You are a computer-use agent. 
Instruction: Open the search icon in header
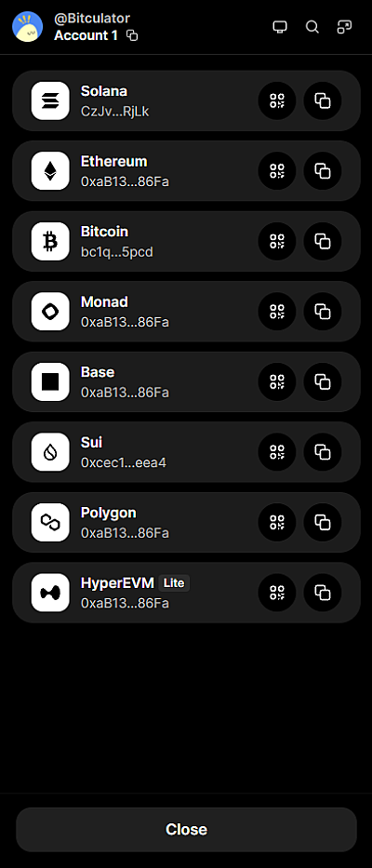point(312,27)
